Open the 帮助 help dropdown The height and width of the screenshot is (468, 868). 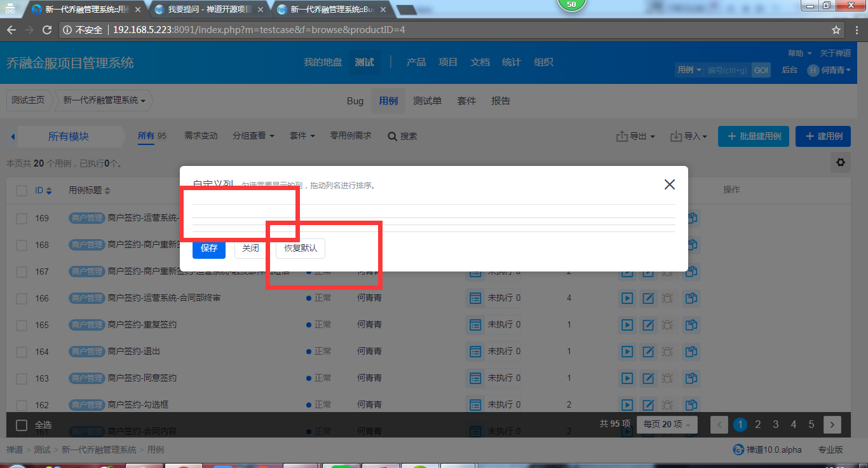coord(799,53)
